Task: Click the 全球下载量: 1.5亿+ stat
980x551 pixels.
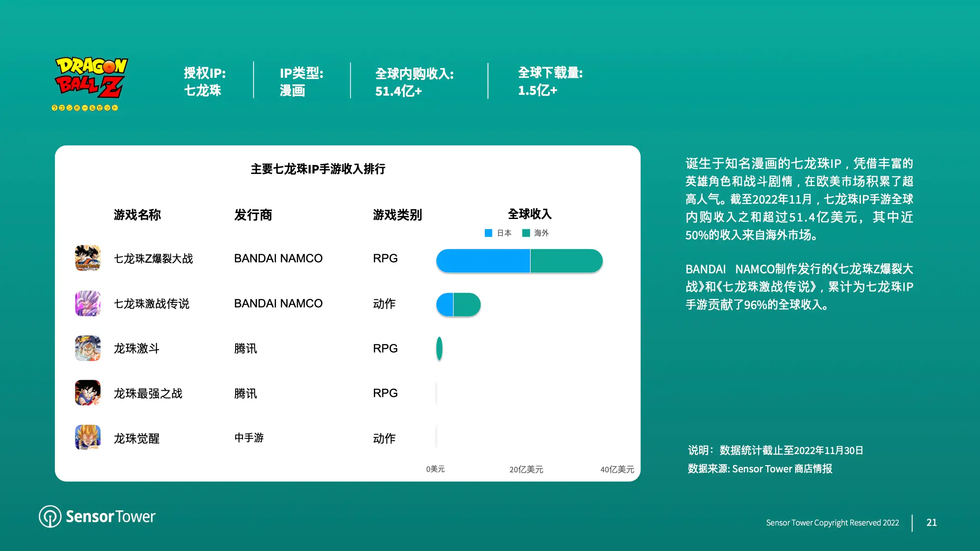Action: [550, 81]
